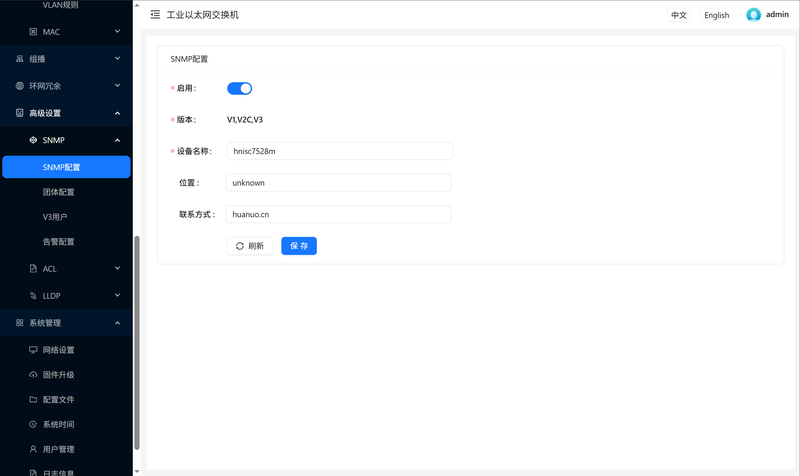The image size is (800, 476).
Task: Expand the MAC menu chevron
Action: [x=117, y=32]
